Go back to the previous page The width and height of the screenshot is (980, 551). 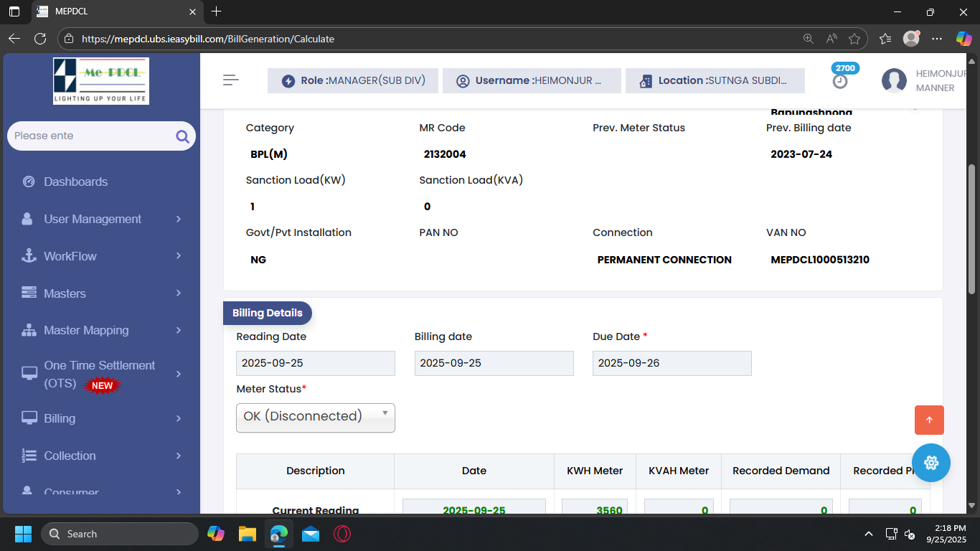tap(14, 39)
